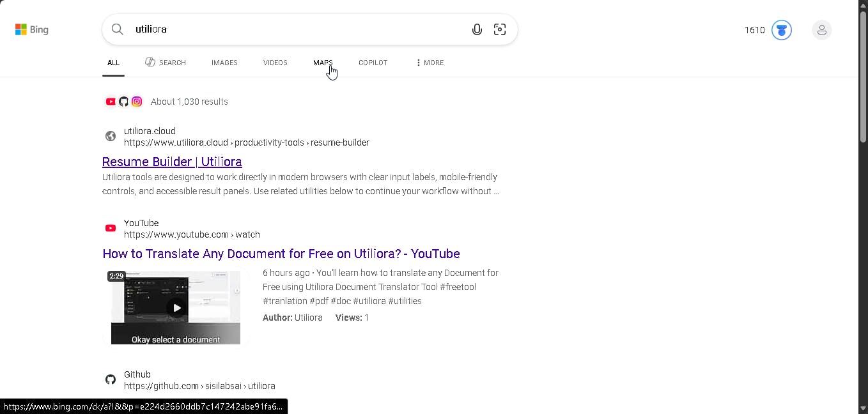The image size is (868, 414).
Task: Switch to the COPILOT tab
Action: click(x=373, y=63)
